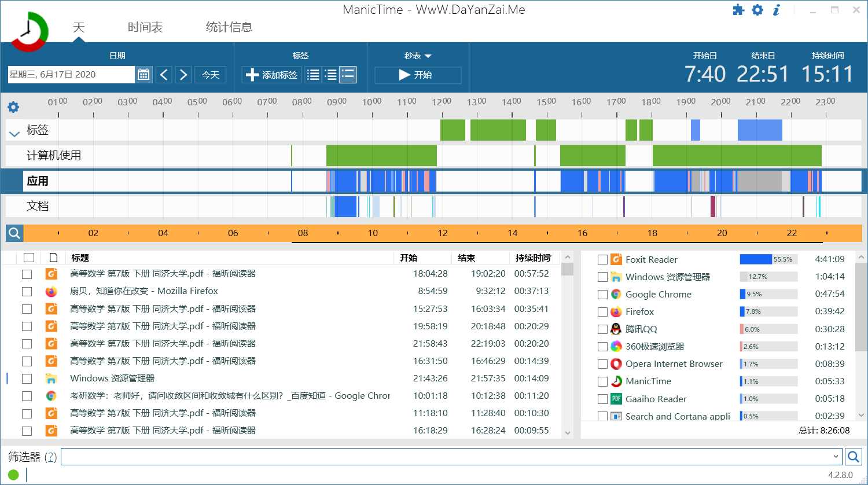Sort by 结束 column header
Viewport: 868px width, 485px height.
[466, 258]
